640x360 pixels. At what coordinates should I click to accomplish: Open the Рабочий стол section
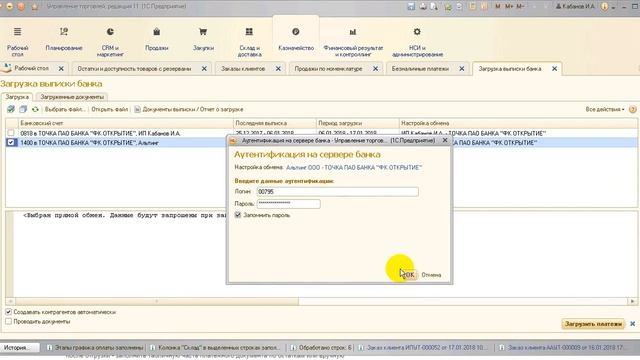[18, 42]
